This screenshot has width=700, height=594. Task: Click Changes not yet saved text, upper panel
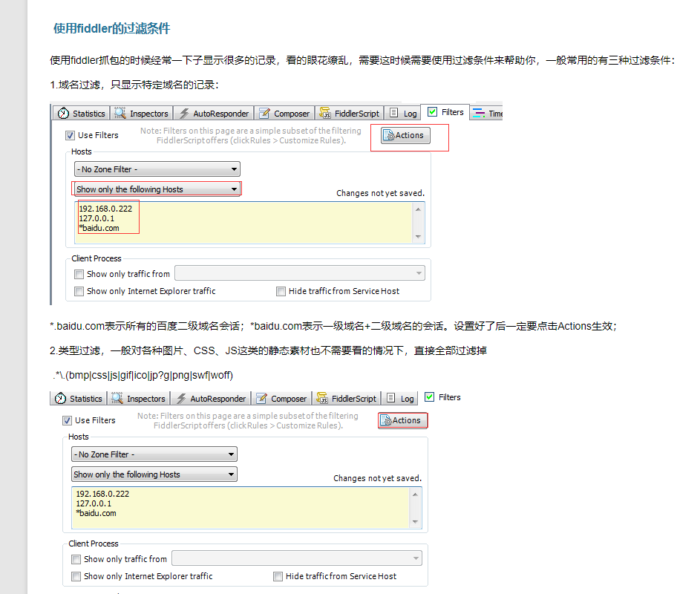(x=380, y=193)
